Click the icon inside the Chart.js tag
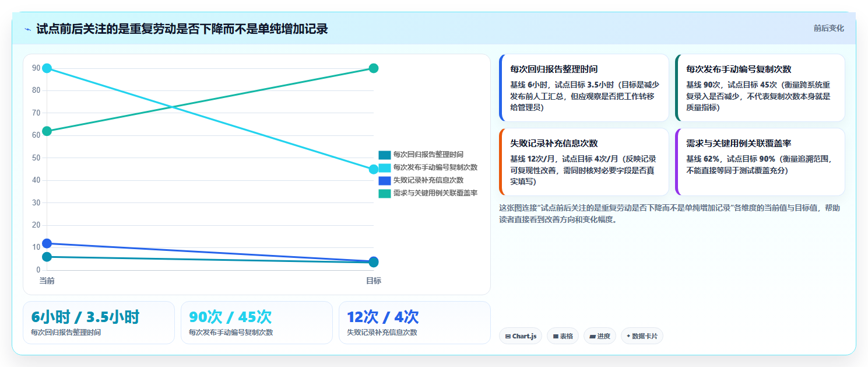Image resolution: width=868 pixels, height=367 pixels. tap(508, 337)
